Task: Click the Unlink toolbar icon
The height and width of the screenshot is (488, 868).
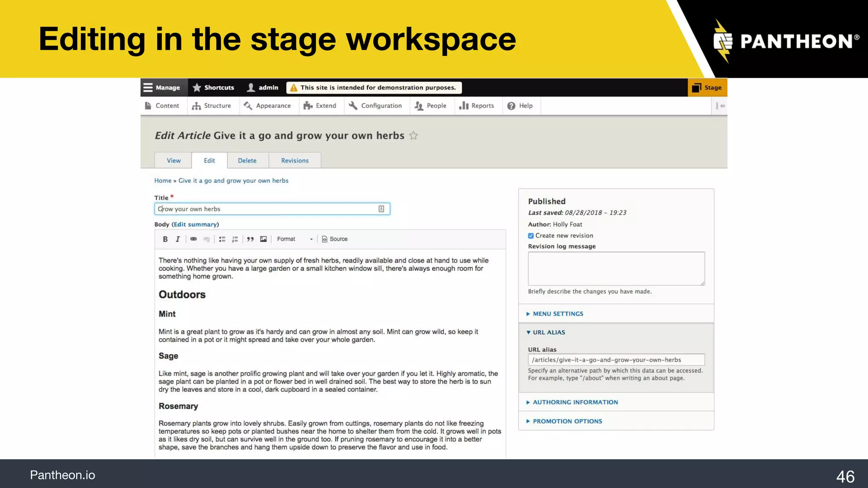Action: (206, 239)
